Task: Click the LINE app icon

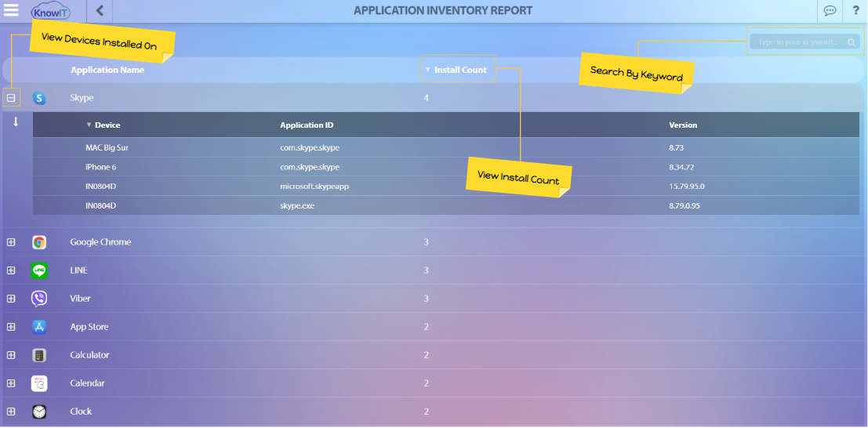Action: click(x=38, y=270)
